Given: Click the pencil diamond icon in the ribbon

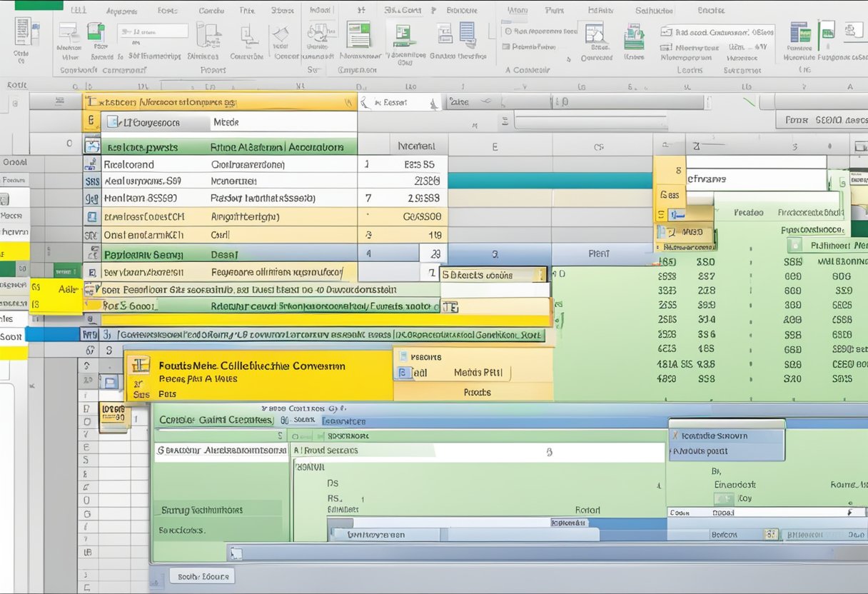Looking at the screenshot, I should (282, 34).
